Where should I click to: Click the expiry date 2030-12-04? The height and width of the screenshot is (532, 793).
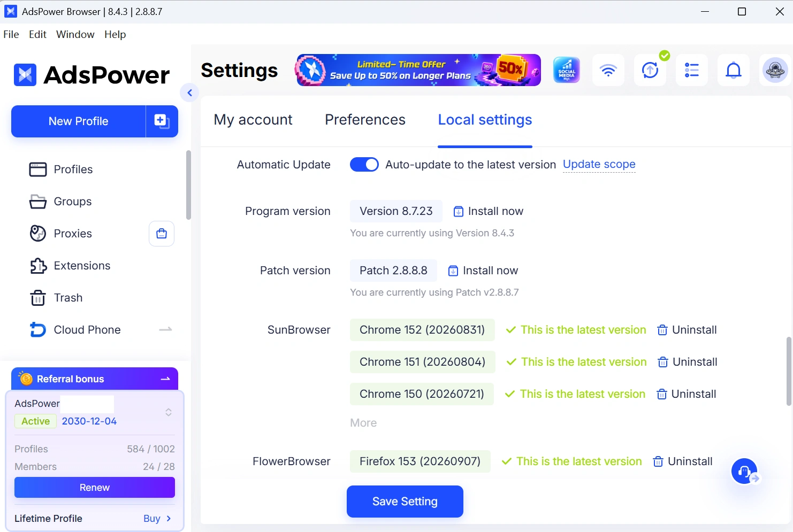pos(89,421)
